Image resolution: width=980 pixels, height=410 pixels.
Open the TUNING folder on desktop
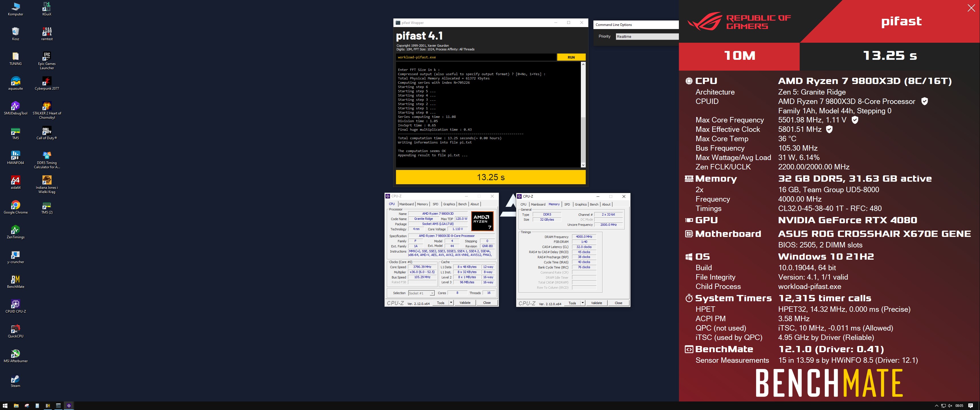click(15, 59)
